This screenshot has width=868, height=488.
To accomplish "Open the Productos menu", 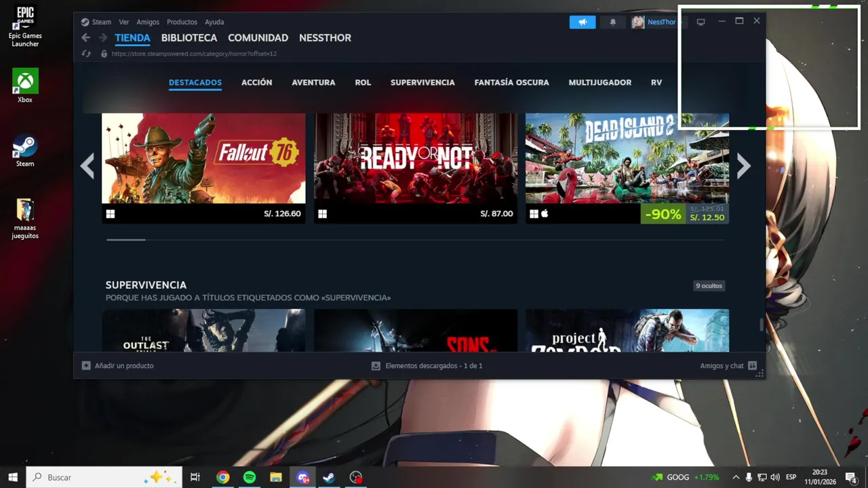I will [182, 22].
